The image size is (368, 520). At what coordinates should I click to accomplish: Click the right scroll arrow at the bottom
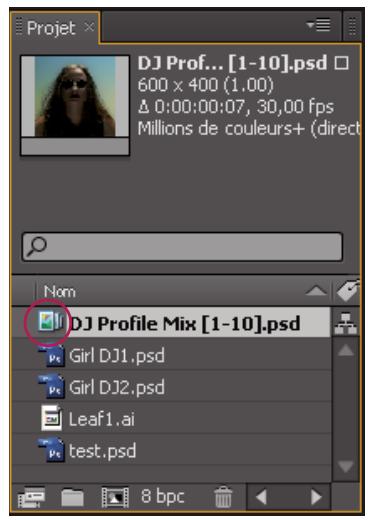tap(315, 497)
